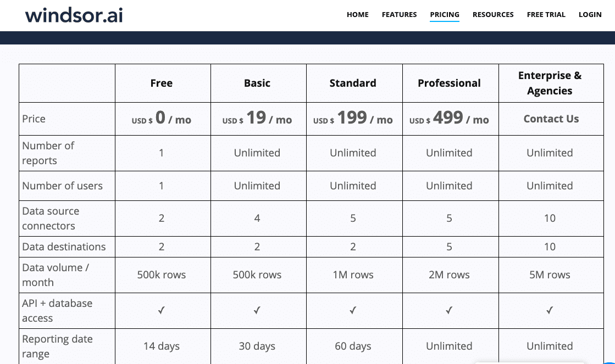Open the RESOURCES menu item
615x364 pixels.
click(493, 15)
